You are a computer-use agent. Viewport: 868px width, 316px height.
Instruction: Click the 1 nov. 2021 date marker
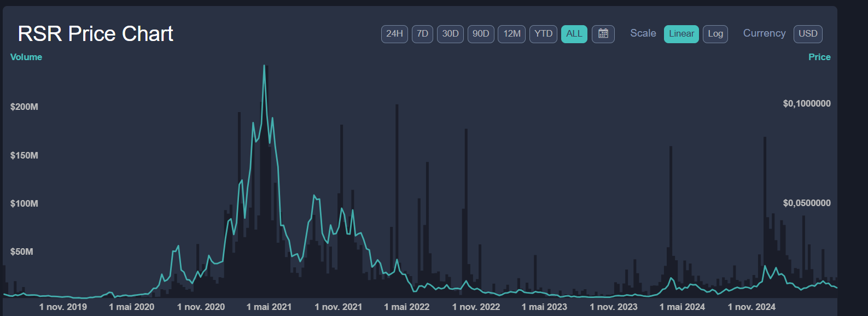click(339, 307)
